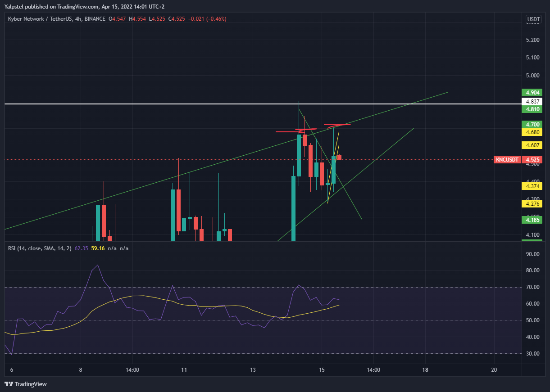Click the green 4.810 price label
The image size is (550, 392).
click(532, 109)
